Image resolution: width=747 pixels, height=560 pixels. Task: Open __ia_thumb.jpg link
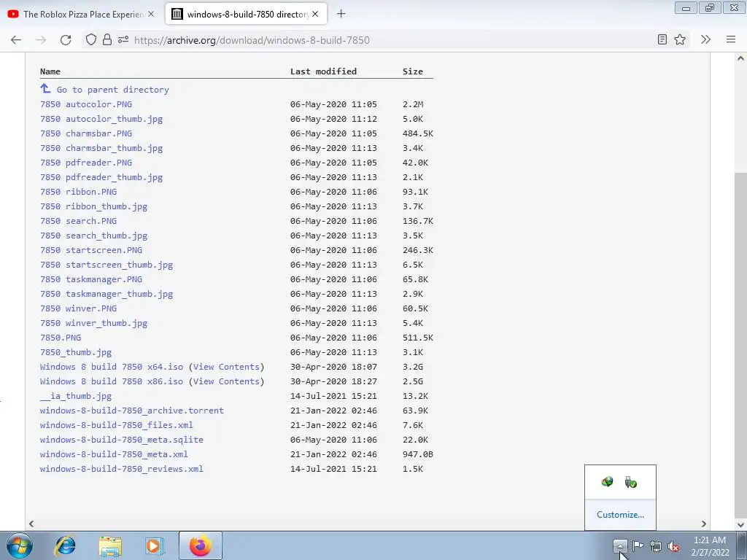pos(76,396)
